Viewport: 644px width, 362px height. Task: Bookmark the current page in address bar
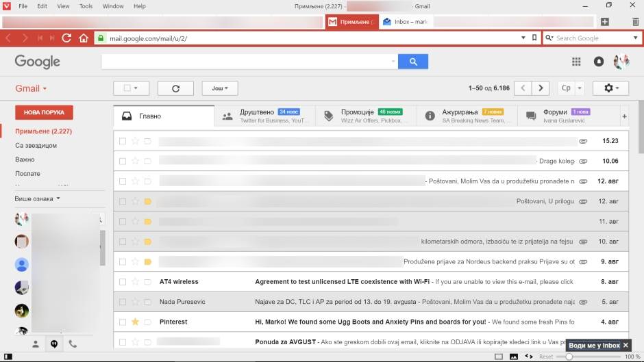tap(534, 38)
